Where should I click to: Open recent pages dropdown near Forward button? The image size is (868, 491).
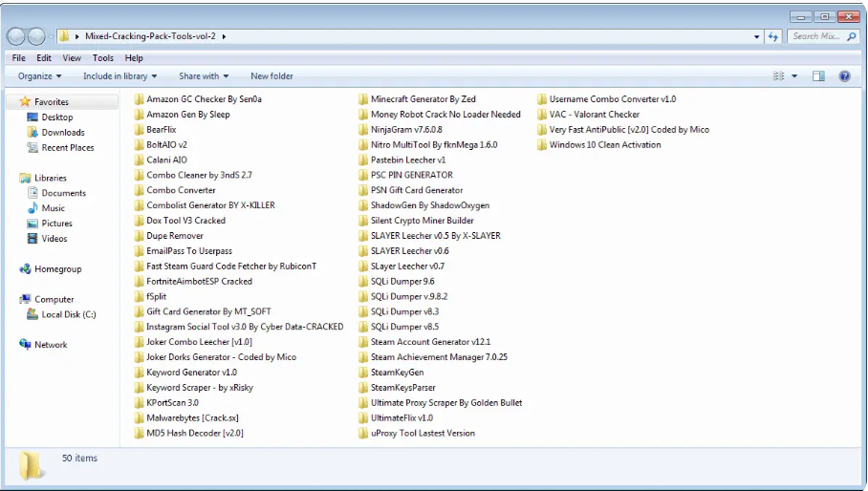pos(51,36)
